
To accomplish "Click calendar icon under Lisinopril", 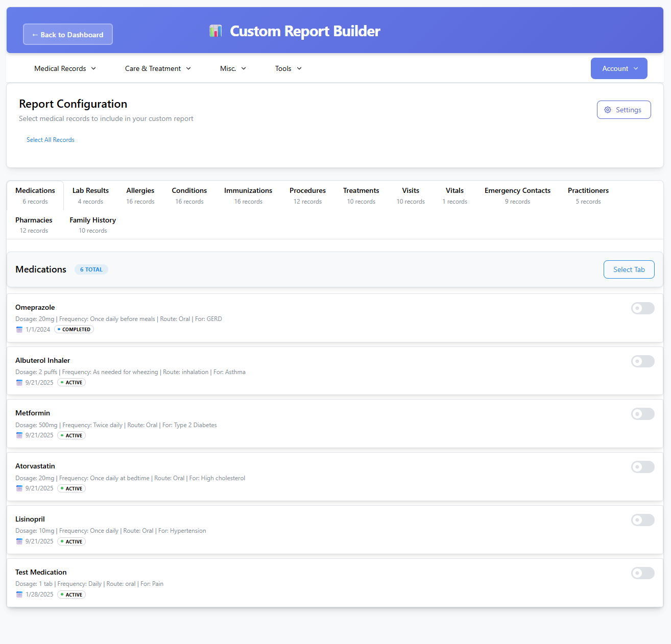I will coord(19,542).
